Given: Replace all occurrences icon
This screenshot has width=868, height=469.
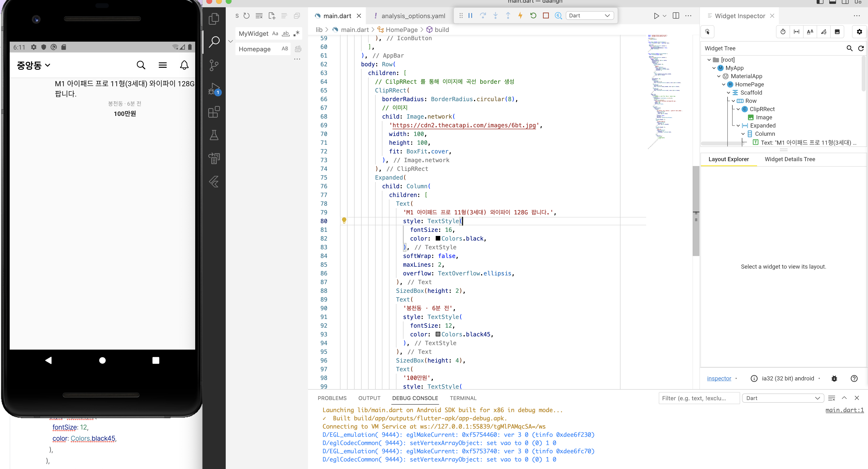Looking at the screenshot, I should pyautogui.click(x=298, y=49).
